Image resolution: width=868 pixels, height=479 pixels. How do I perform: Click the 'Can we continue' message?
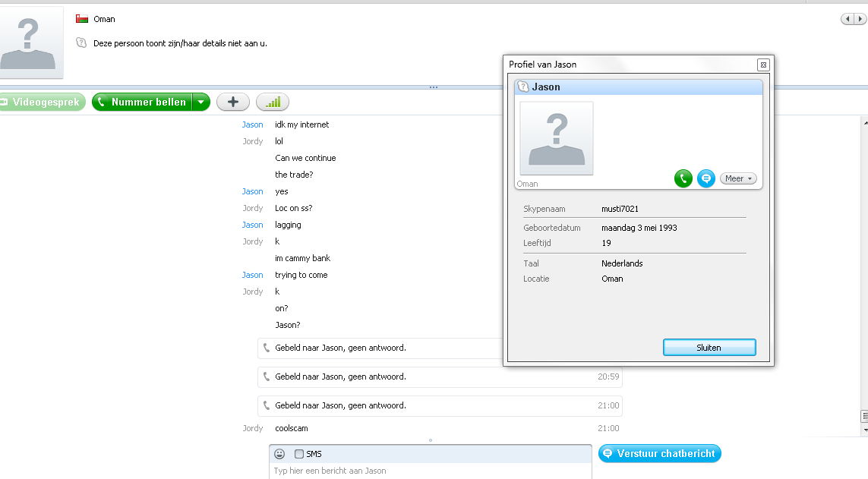point(305,158)
